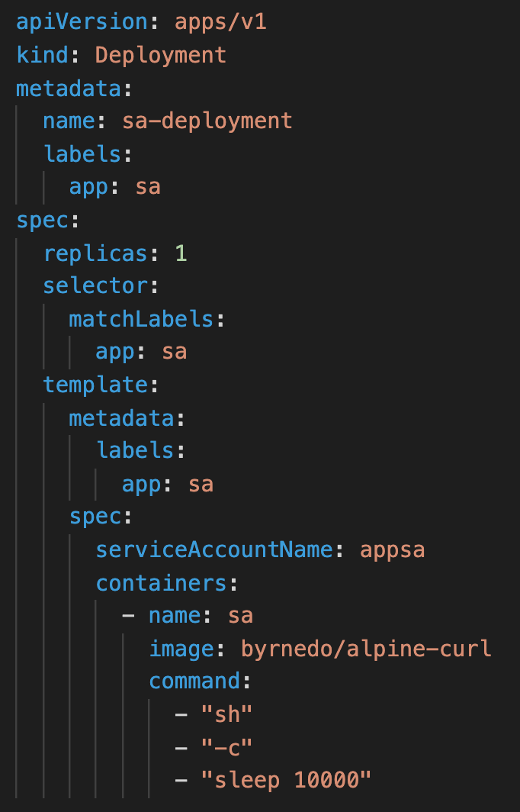
Task: Click the "sh" command string
Action: pos(226,715)
